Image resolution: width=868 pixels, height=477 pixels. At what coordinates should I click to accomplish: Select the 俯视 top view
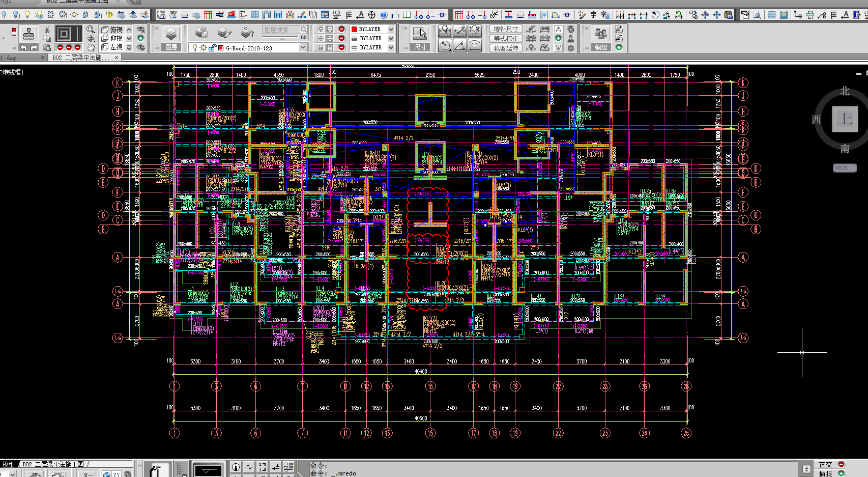[112, 30]
